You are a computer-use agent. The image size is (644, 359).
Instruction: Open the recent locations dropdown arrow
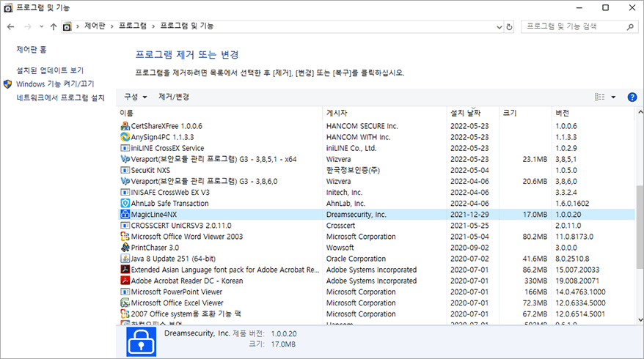(42, 26)
